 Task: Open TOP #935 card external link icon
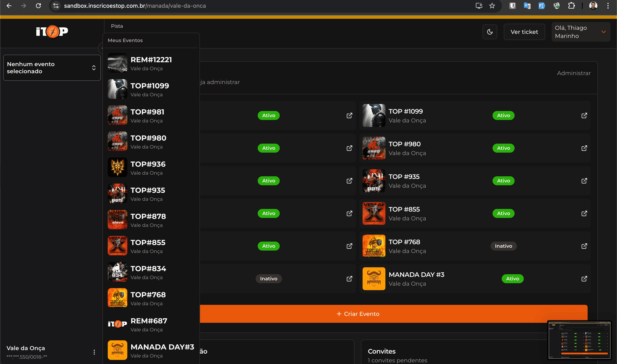point(584,181)
